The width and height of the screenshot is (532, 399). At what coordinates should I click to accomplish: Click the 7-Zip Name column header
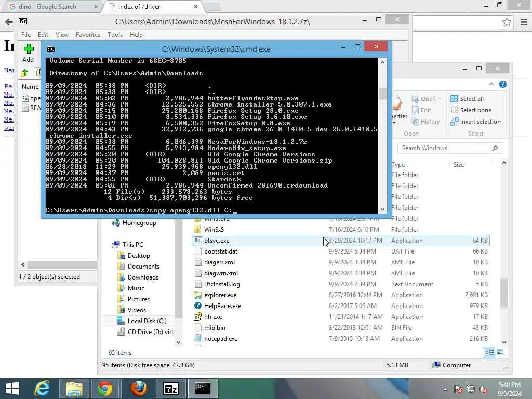30,87
